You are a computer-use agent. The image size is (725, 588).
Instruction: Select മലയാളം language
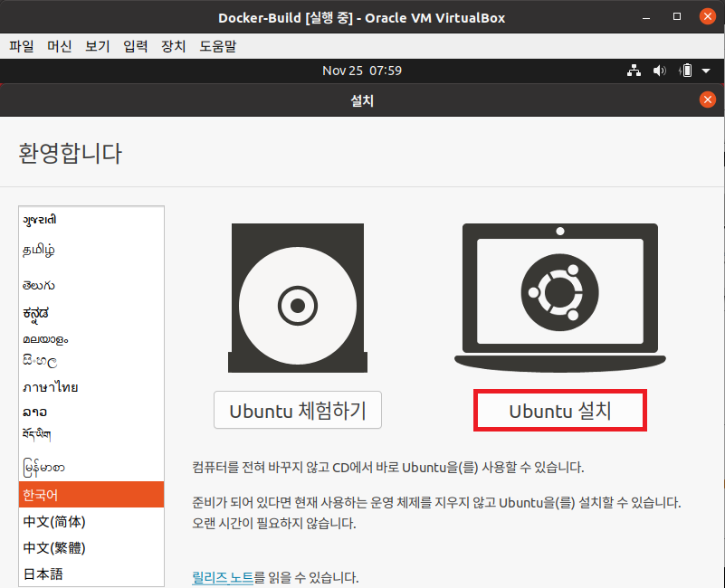[x=91, y=339]
